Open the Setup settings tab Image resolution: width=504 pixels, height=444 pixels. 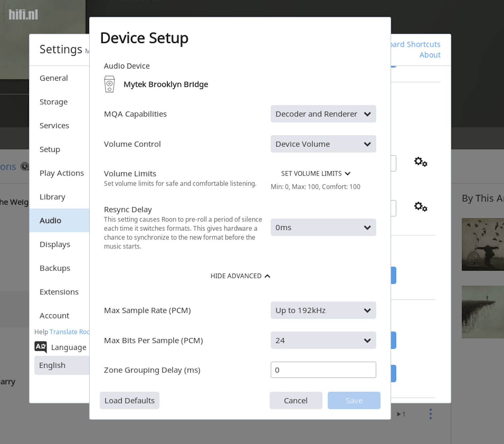click(x=59, y=149)
